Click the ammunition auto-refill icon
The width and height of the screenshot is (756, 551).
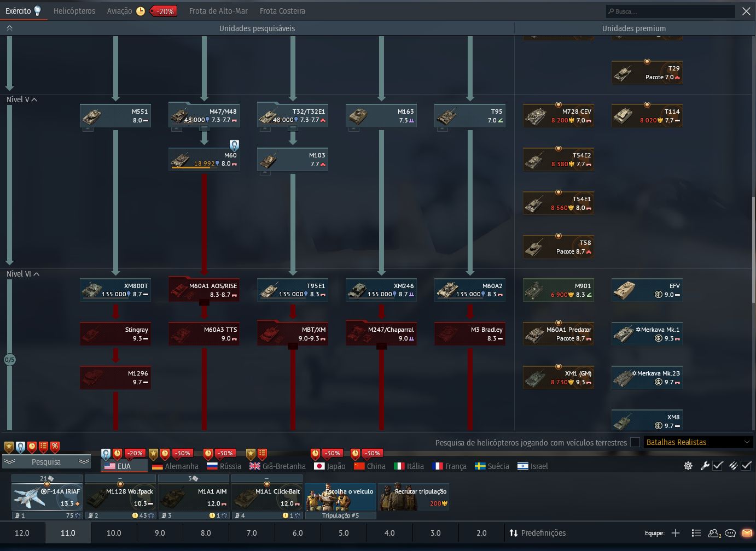coord(733,466)
